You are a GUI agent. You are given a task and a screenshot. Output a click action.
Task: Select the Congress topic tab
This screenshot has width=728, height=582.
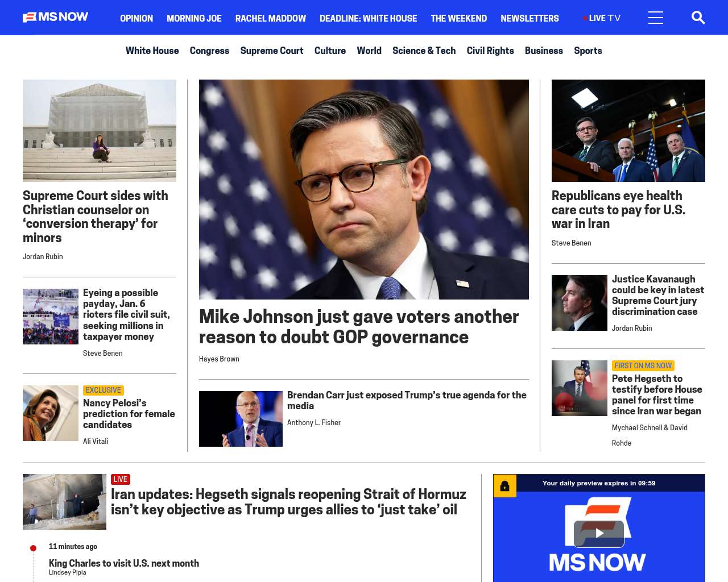click(x=209, y=51)
